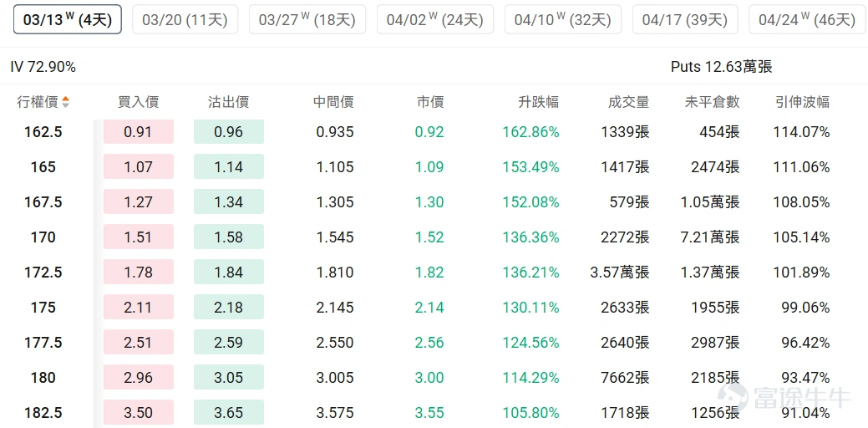
Task: Click mid price 1.545 value
Action: pos(335,237)
